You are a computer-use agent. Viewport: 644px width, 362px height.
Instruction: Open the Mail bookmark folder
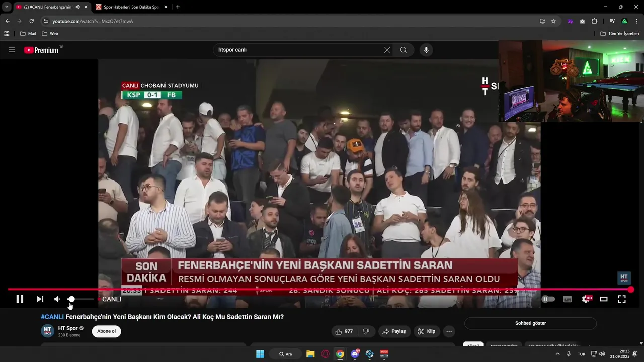click(28, 34)
